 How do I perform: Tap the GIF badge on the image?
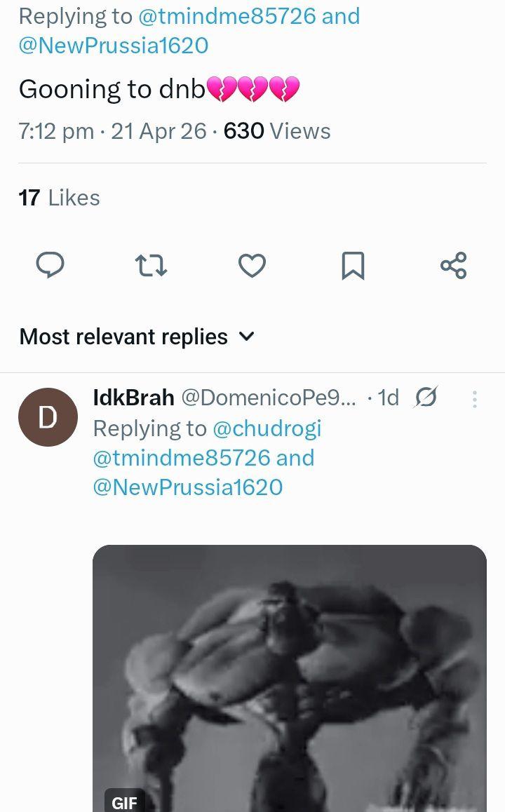pos(124,801)
